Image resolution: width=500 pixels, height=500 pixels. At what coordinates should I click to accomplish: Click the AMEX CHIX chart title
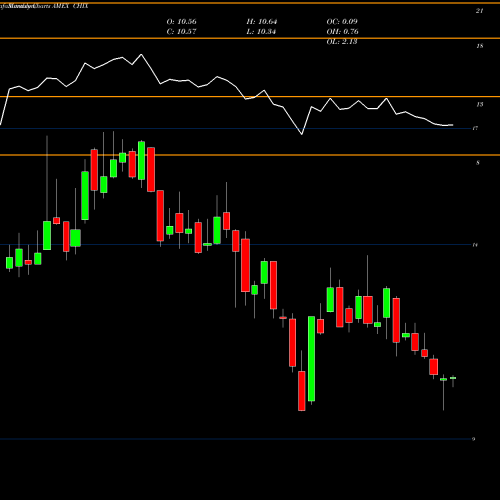click(x=70, y=6)
